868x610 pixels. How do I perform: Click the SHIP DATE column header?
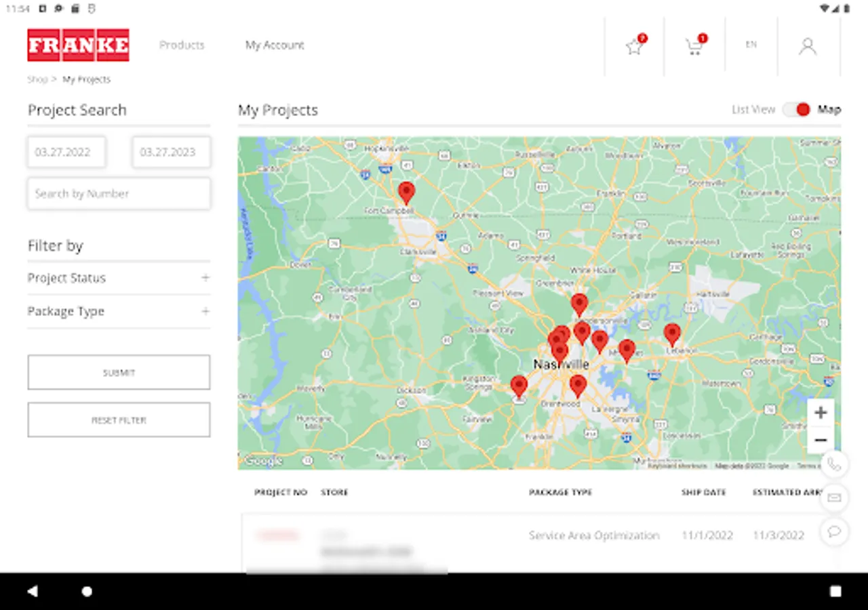704,493
